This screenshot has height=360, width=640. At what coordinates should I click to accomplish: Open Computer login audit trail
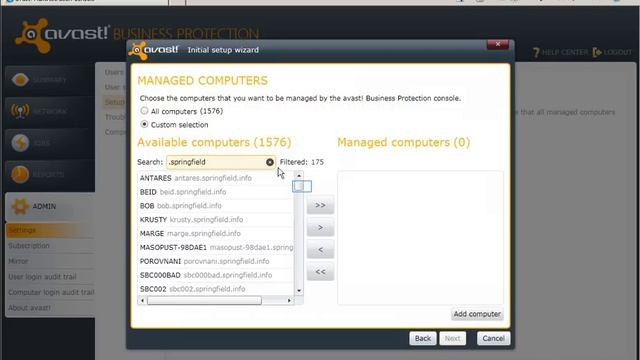[x=50, y=292]
